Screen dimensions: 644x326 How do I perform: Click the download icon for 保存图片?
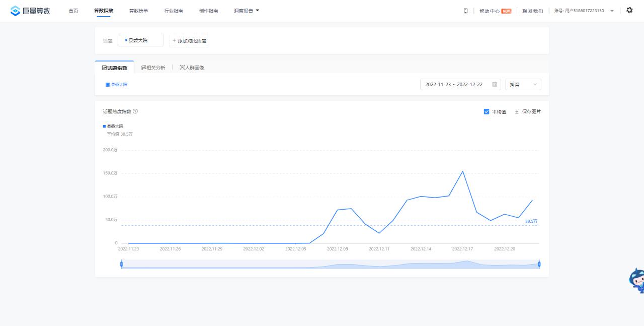(x=517, y=112)
